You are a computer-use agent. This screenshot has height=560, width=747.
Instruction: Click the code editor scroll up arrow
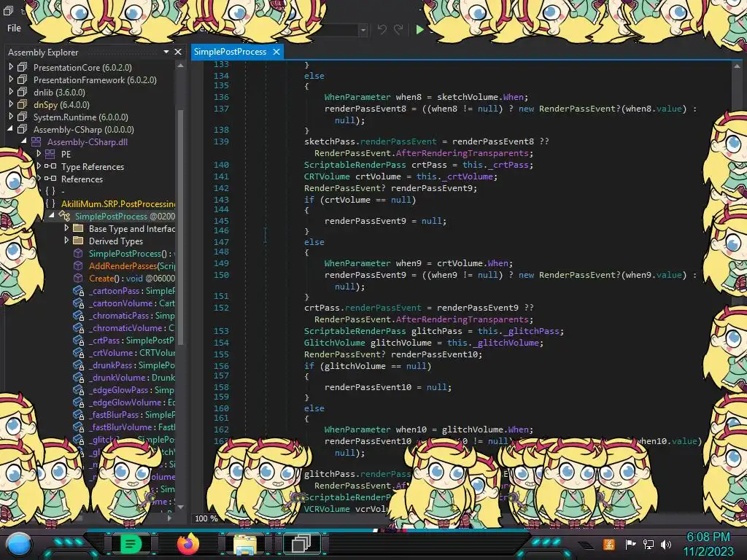pos(737,66)
